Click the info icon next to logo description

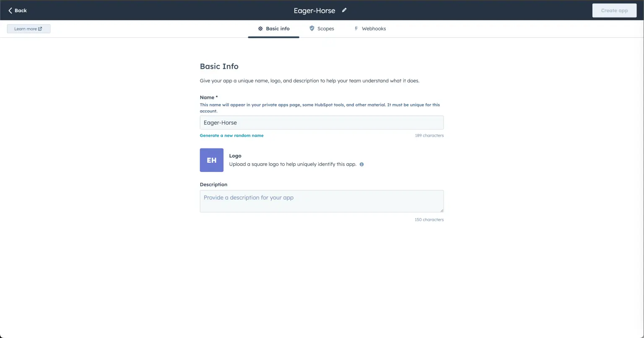tap(362, 164)
